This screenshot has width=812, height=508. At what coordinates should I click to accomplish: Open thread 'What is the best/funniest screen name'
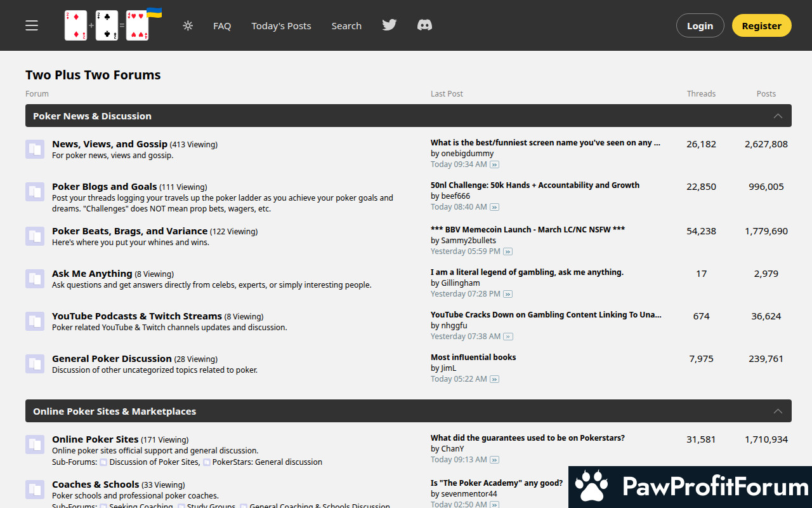(546, 143)
